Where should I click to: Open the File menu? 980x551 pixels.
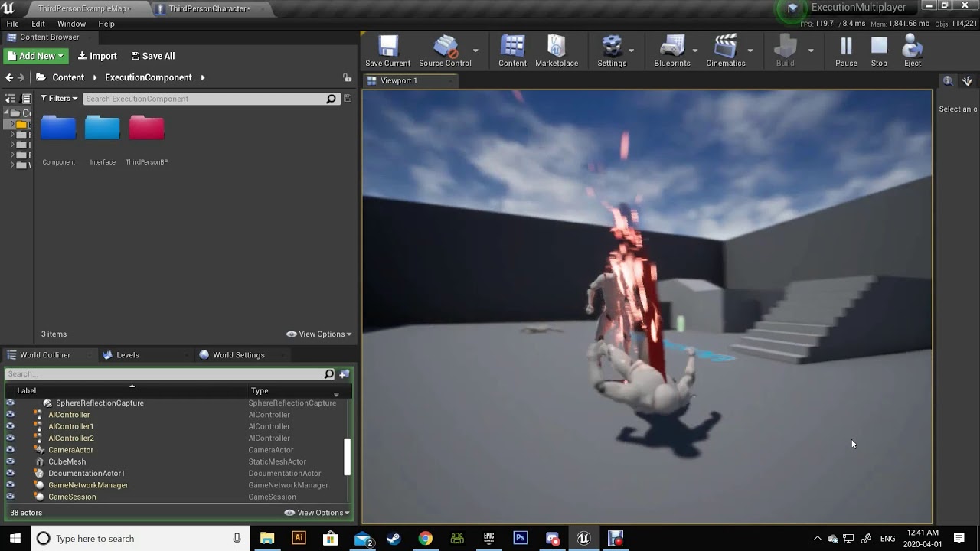[x=13, y=24]
